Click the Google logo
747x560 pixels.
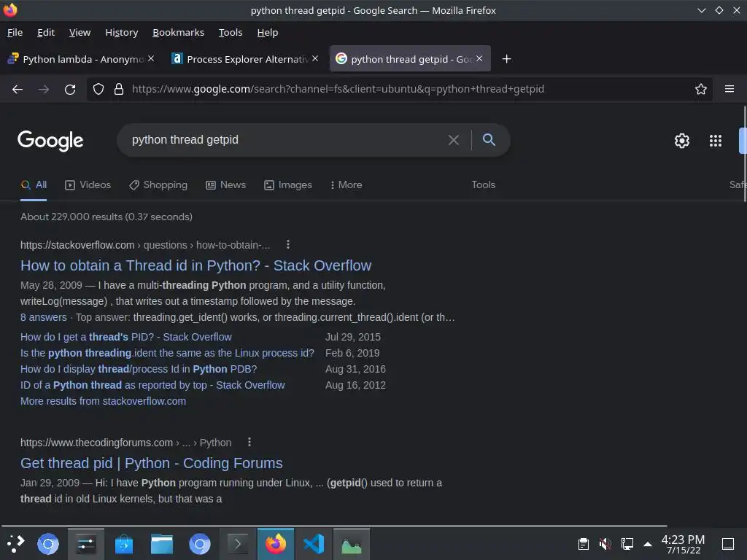[50, 141]
